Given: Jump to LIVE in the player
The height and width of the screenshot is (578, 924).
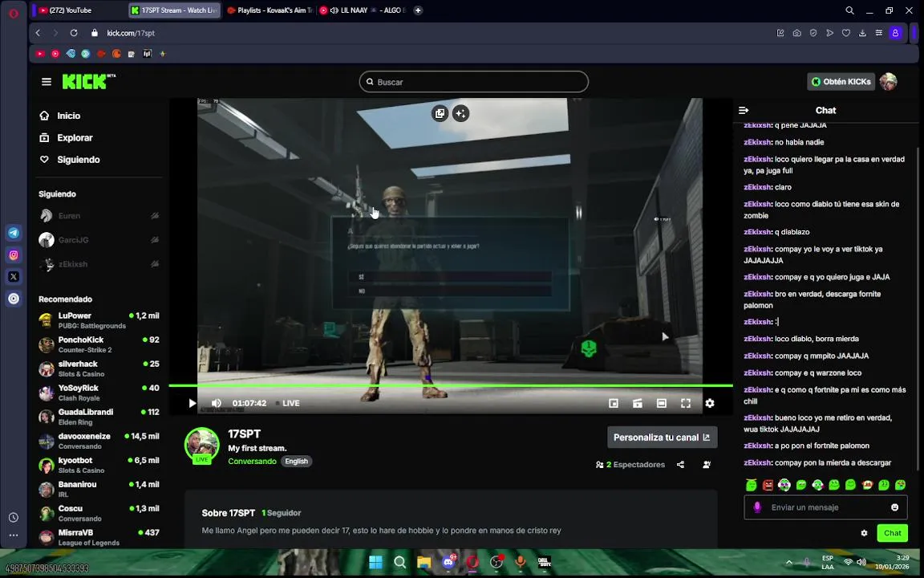Looking at the screenshot, I should pos(288,403).
